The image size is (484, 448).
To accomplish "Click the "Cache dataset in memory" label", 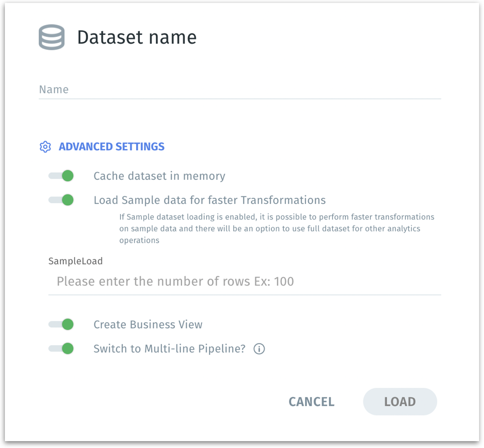I will point(159,176).
